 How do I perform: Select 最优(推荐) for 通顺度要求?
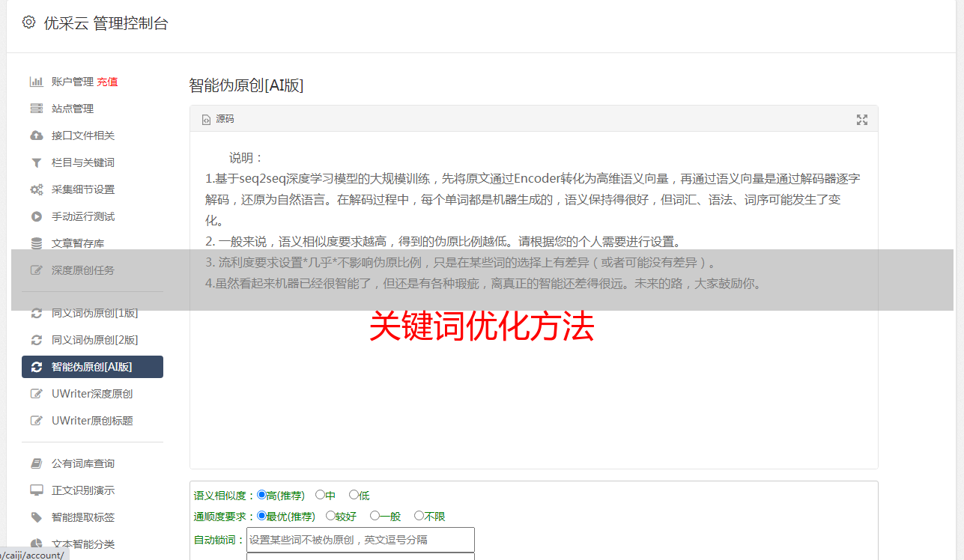(261, 516)
